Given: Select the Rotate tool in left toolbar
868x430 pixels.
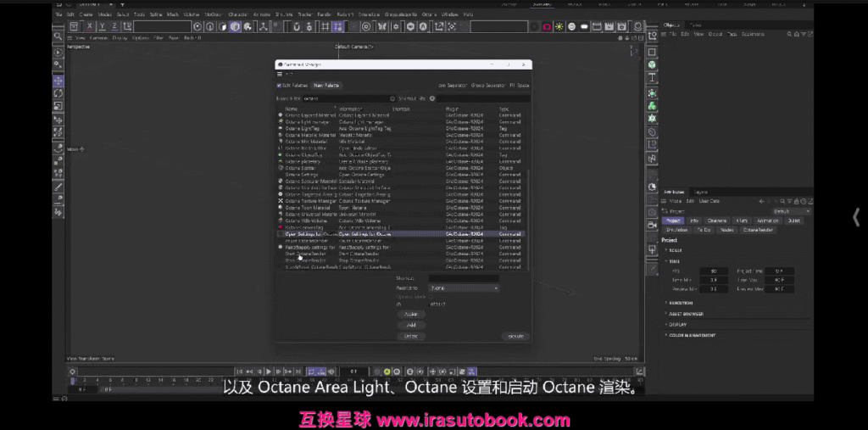Looking at the screenshot, I should coord(58,93).
